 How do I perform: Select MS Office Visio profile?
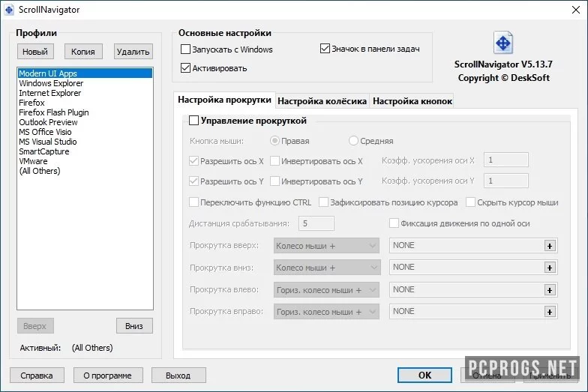85,132
